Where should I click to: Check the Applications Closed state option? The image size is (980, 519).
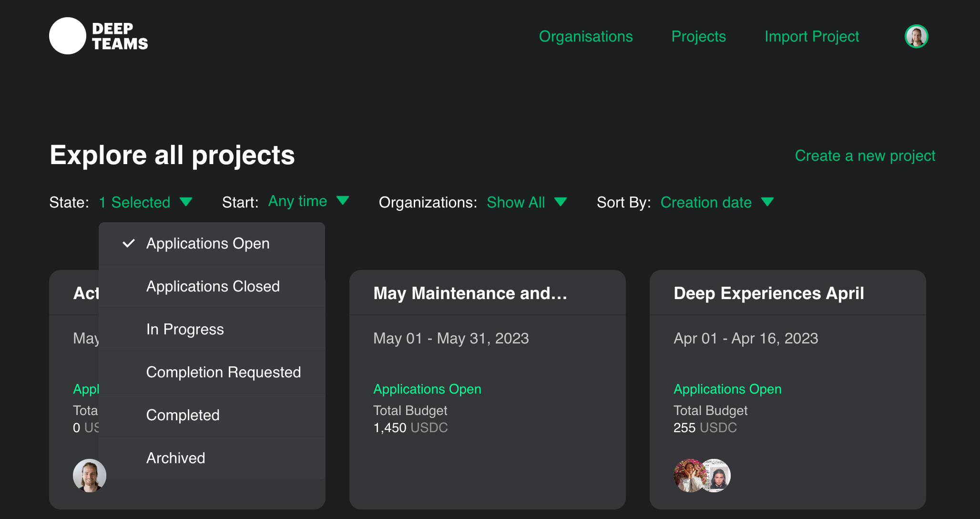tap(213, 287)
